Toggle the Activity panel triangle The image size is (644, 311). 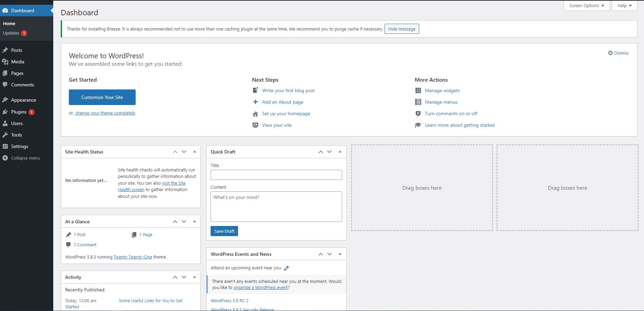click(x=195, y=277)
